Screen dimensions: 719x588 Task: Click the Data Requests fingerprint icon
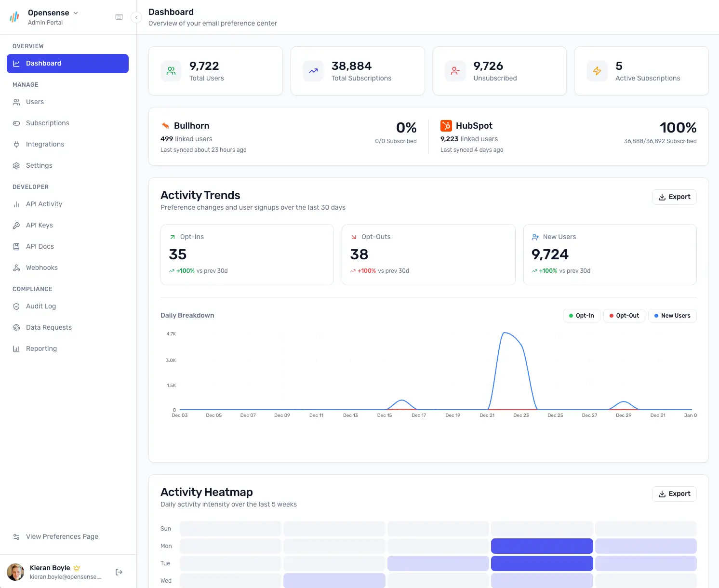[x=16, y=327]
